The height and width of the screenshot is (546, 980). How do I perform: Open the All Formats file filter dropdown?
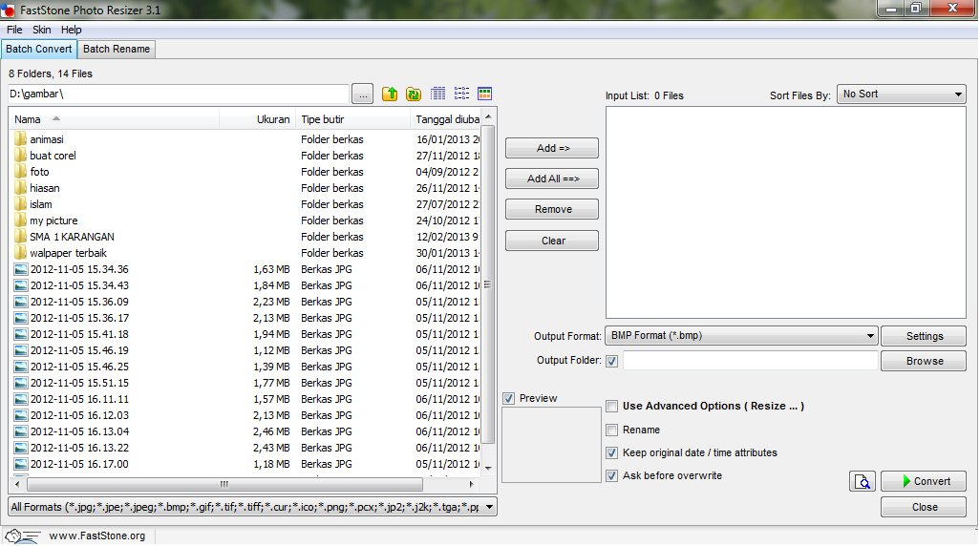(252, 507)
